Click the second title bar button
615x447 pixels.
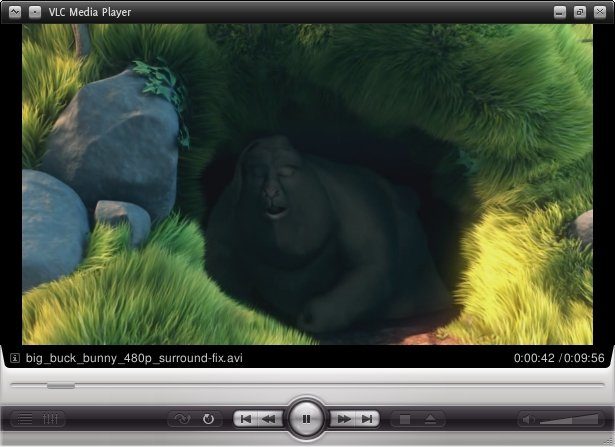[x=35, y=12]
